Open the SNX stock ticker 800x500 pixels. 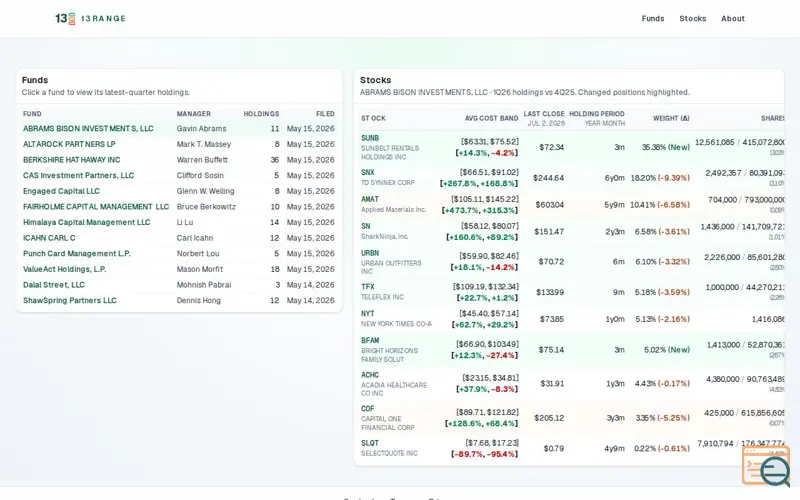[368, 172]
